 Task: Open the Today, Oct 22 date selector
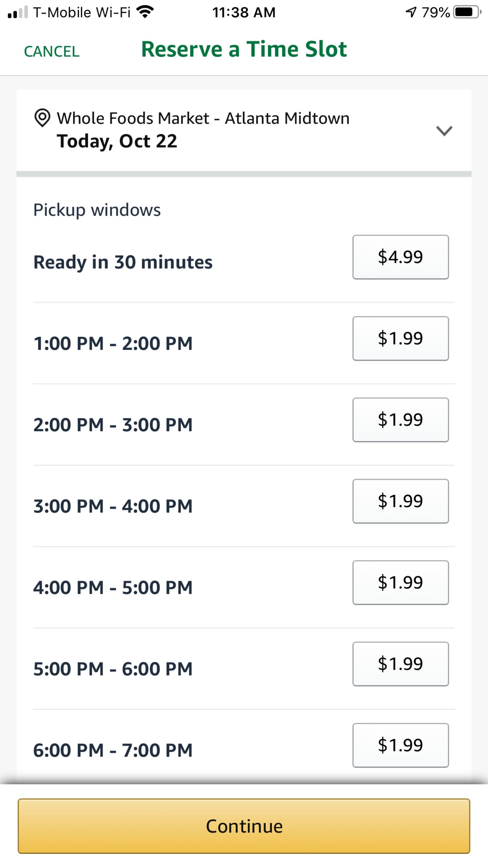tap(117, 141)
